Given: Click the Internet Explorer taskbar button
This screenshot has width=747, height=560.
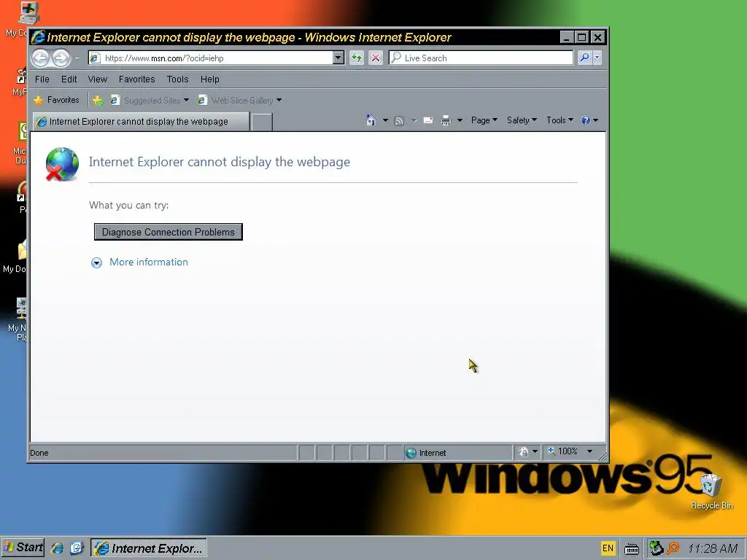Looking at the screenshot, I should pos(149,548).
